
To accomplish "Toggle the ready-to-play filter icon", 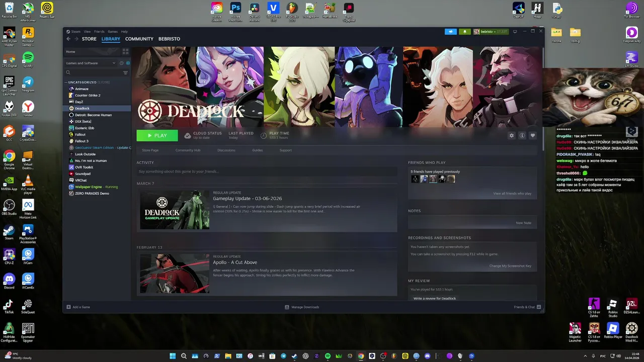I will pyautogui.click(x=128, y=63).
